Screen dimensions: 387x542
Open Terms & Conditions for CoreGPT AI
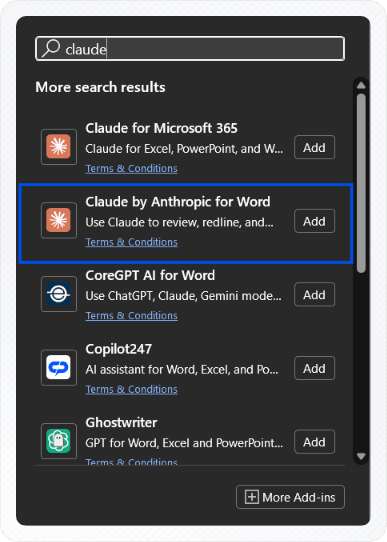point(132,316)
